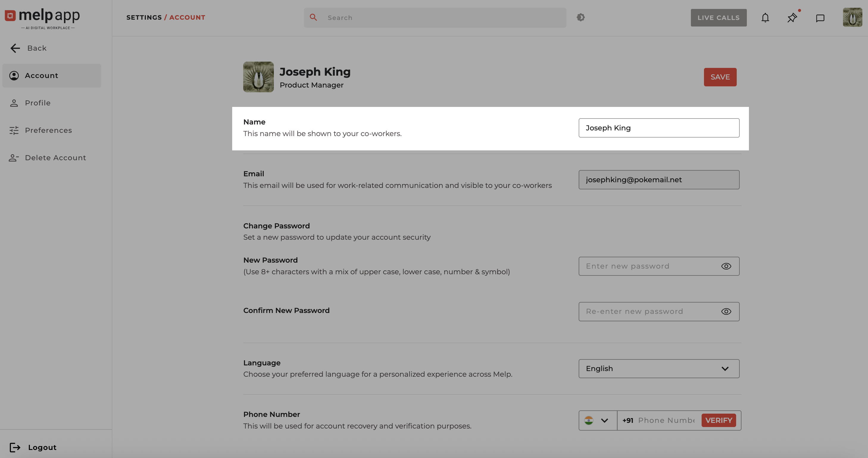Toggle dark mode brightness icon
This screenshot has height=458, width=868.
(x=580, y=17)
